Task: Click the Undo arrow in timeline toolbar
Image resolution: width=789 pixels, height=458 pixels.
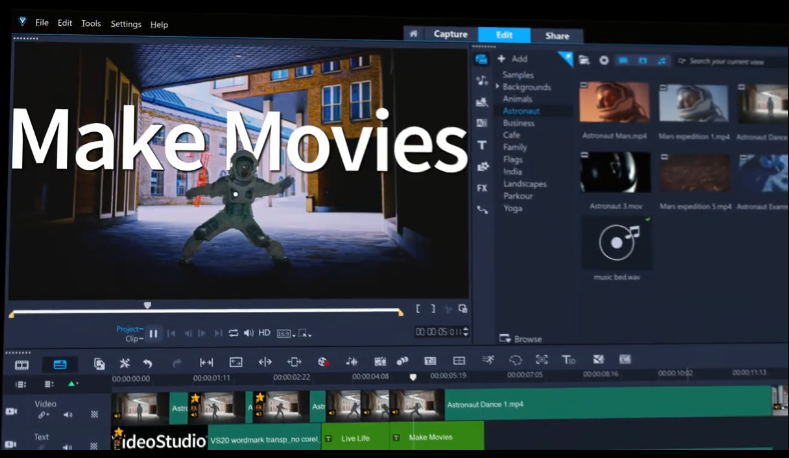Action: point(148,363)
